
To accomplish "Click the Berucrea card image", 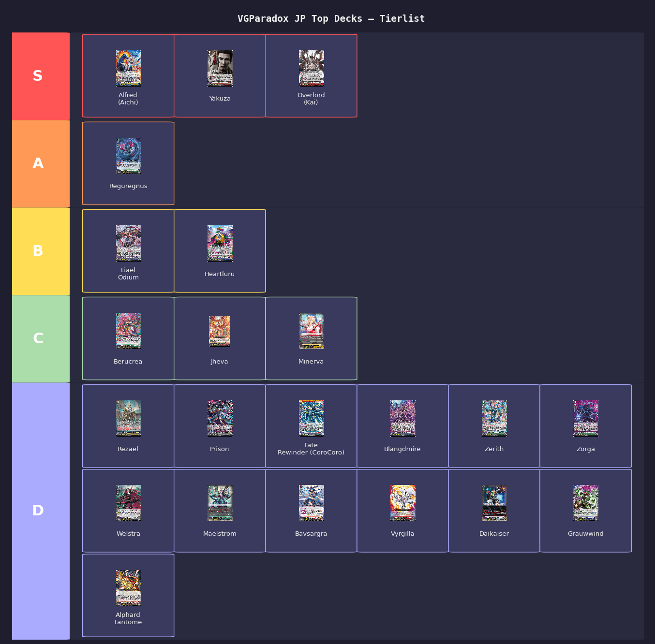I will pos(128,331).
